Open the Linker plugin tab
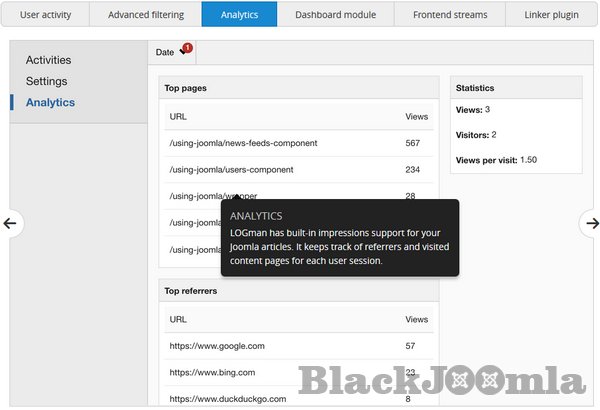Screen dimensions: 600x410 pos(551,15)
